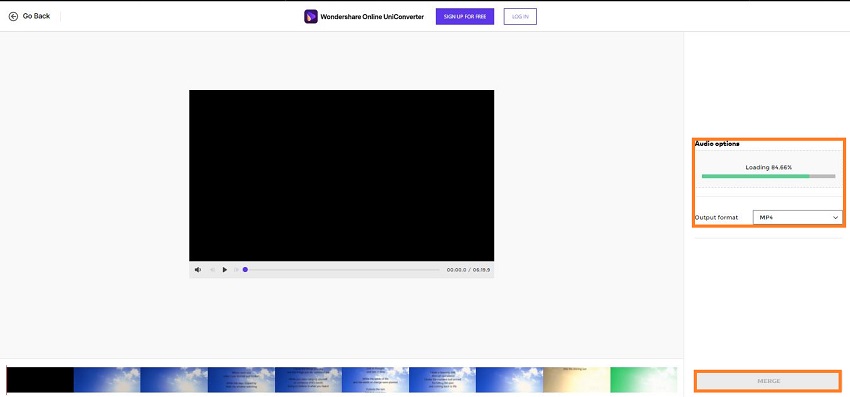Step to next frame in player
The image size is (850, 397).
(236, 270)
